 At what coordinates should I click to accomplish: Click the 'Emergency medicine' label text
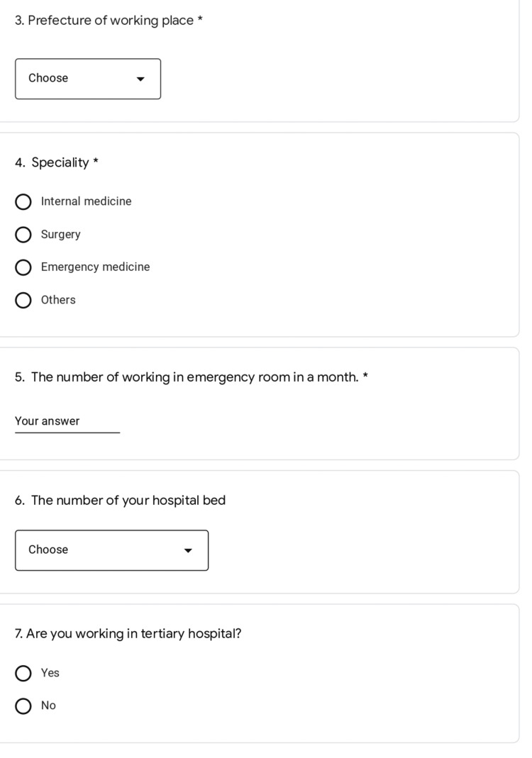point(95,267)
